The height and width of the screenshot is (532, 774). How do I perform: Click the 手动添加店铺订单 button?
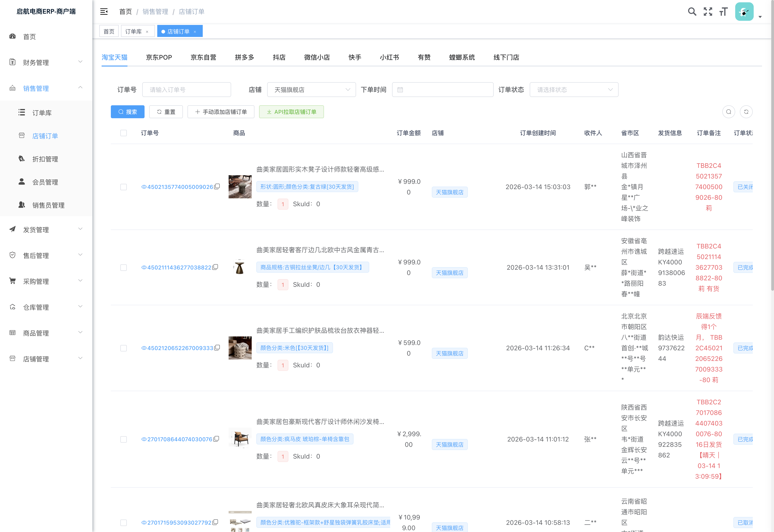tap(221, 112)
